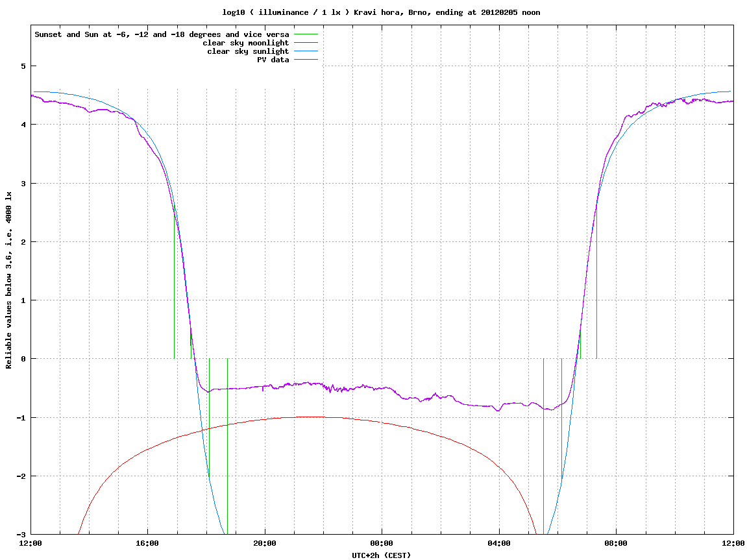This screenshot has width=747, height=560.
Task: Click the y-axis tick label -1
Action: coord(21,418)
